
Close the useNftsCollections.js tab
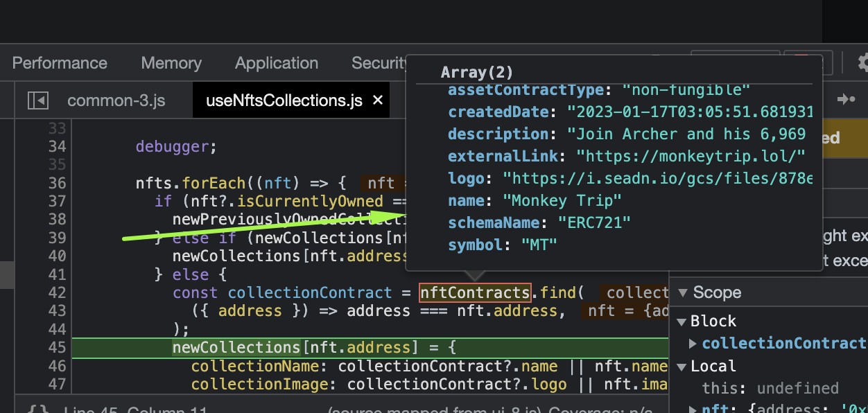pos(376,100)
